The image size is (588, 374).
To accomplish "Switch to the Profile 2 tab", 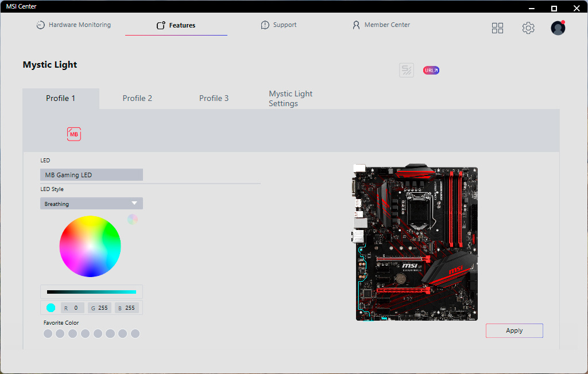I will point(137,98).
